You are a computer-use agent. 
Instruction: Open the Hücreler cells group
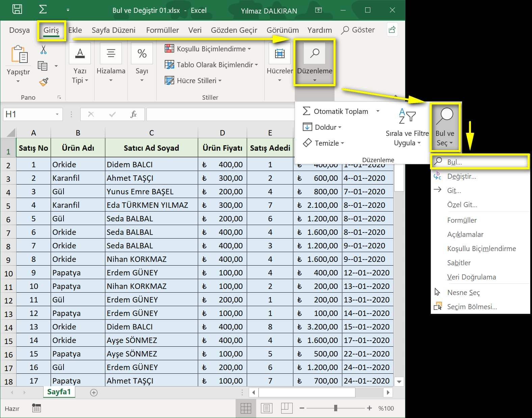pyautogui.click(x=280, y=64)
